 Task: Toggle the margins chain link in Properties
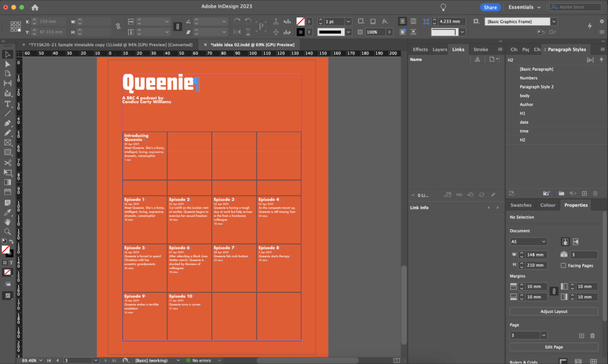point(554,292)
